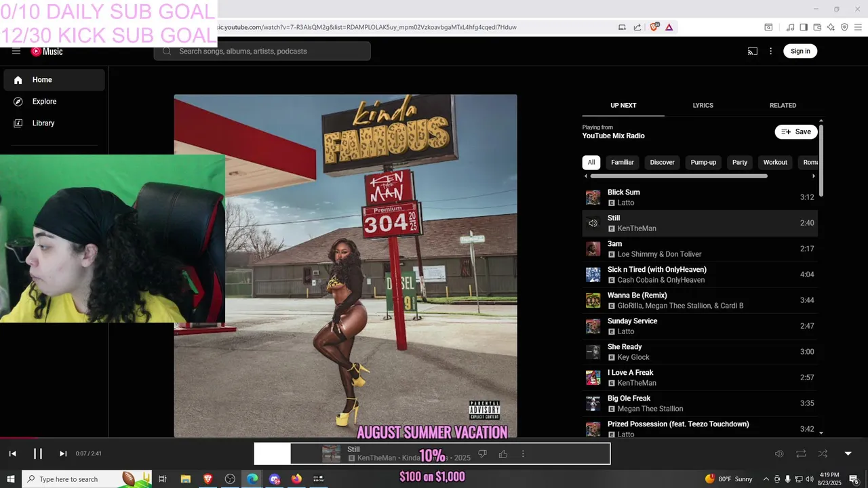Click Cash Cobain & OnlyHeaven artist link

tap(660, 280)
